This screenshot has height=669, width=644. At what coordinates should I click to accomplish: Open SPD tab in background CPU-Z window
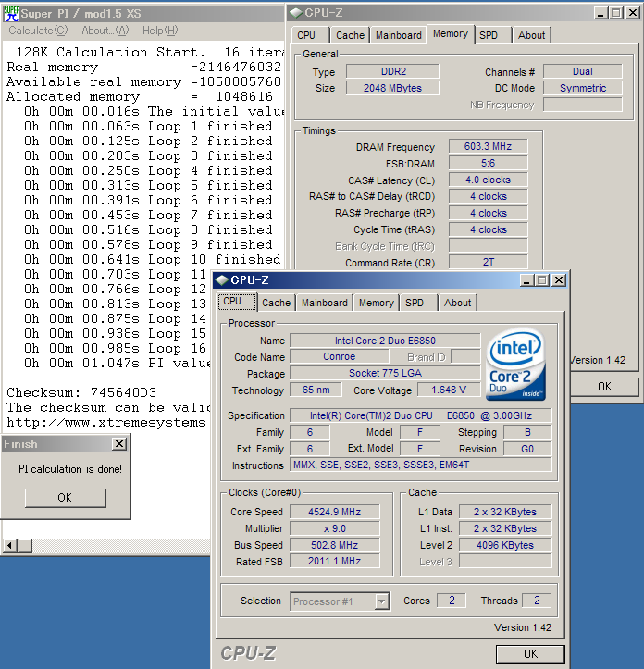489,35
